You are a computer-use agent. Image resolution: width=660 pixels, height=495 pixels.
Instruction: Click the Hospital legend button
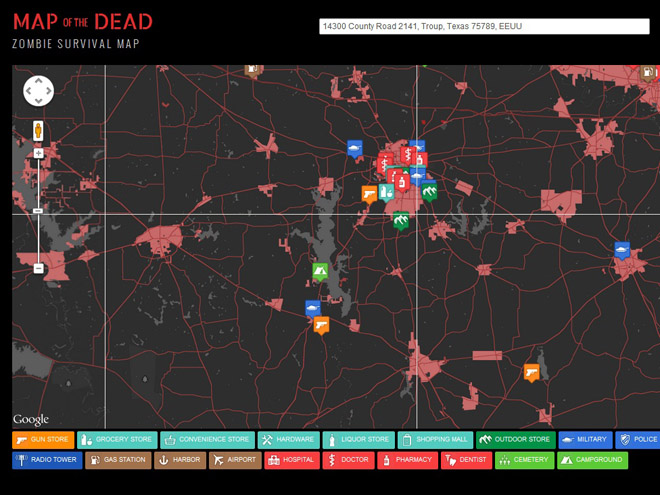pos(292,460)
